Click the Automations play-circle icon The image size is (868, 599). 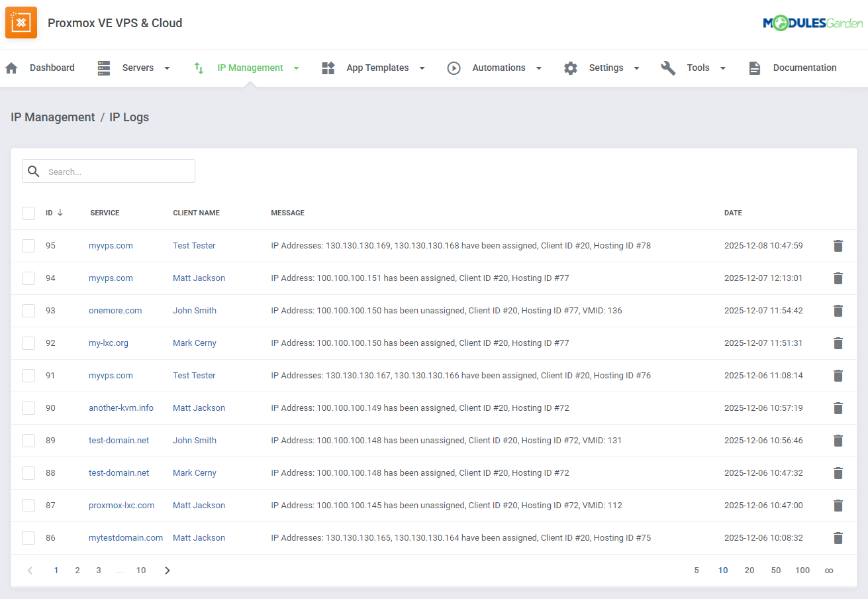coord(454,68)
